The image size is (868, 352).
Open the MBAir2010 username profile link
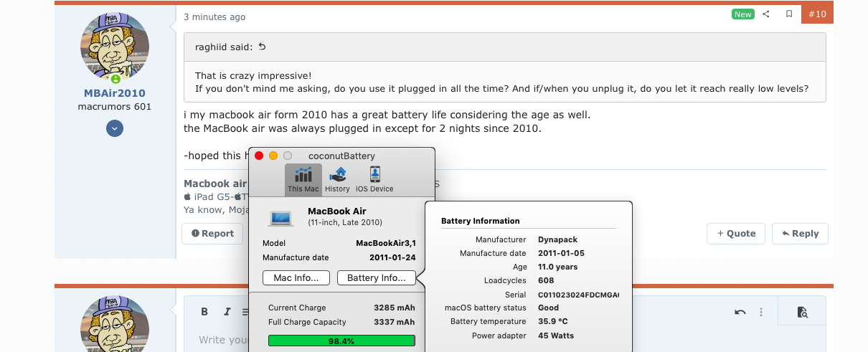115,93
